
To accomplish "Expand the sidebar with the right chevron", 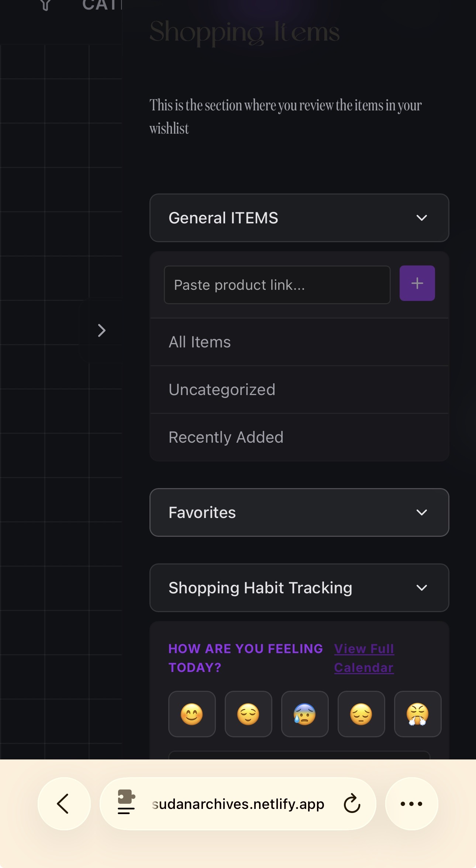I will [x=101, y=330].
